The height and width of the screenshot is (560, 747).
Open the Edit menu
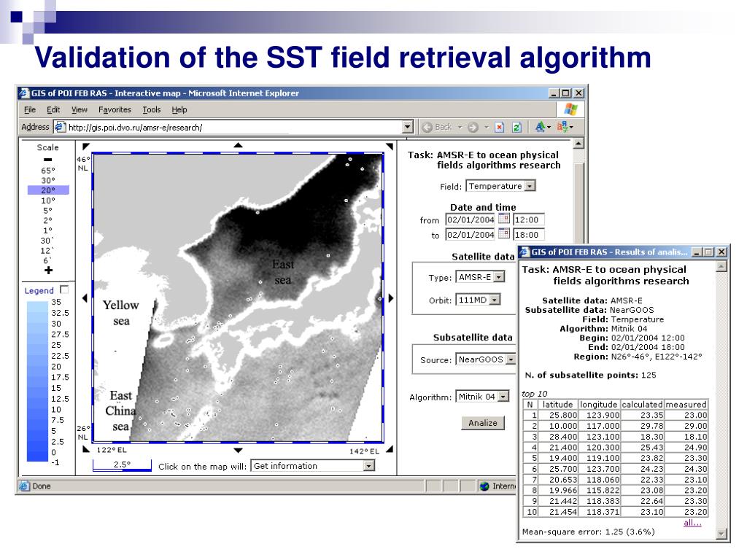point(53,109)
